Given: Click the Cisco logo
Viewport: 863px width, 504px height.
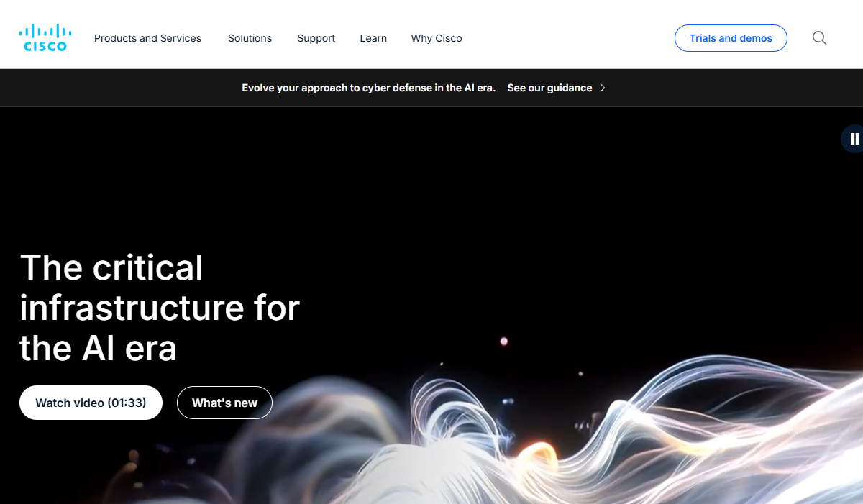Looking at the screenshot, I should tap(45, 38).
